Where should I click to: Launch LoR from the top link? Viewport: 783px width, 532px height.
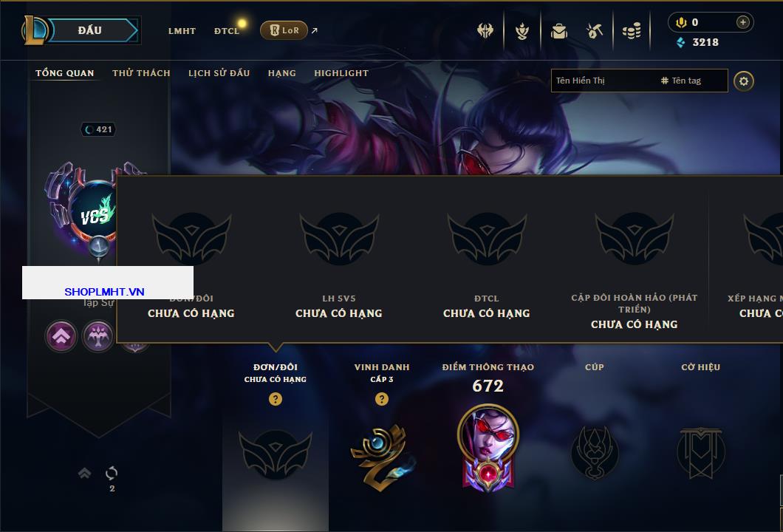point(284,30)
